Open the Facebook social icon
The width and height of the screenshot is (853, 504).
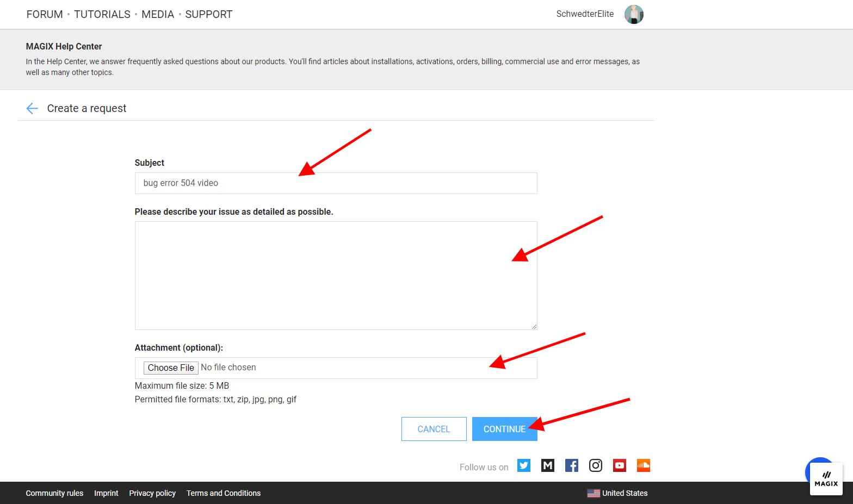click(x=572, y=465)
